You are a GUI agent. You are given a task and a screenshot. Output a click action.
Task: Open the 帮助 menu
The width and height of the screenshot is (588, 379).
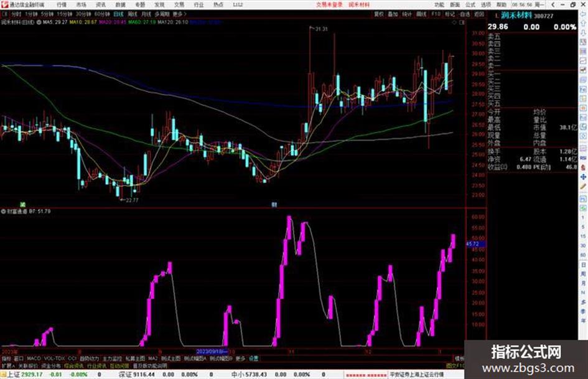(502, 5)
